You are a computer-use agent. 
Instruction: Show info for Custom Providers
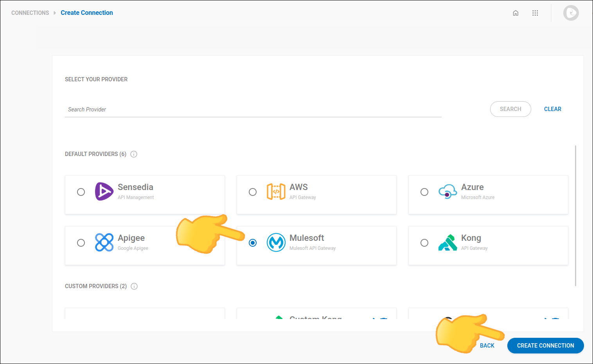click(x=134, y=286)
